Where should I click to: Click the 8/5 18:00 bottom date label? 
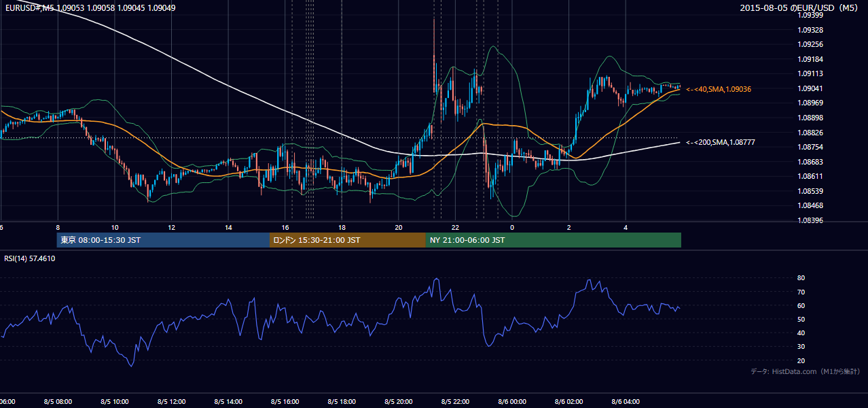[342, 402]
